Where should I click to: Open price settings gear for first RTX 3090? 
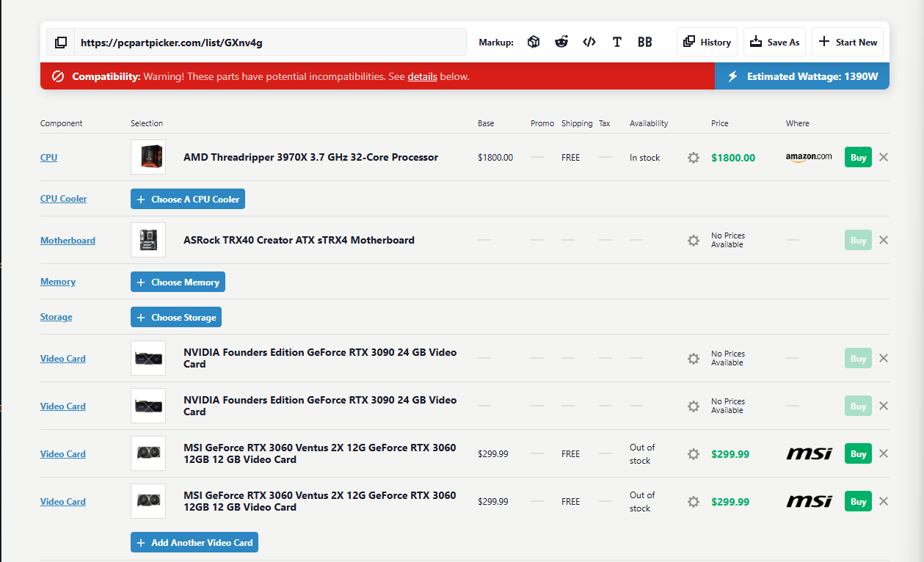click(694, 359)
